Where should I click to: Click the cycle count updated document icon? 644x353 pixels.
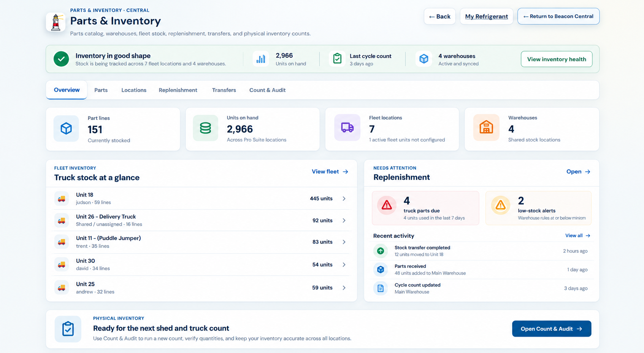[381, 288]
